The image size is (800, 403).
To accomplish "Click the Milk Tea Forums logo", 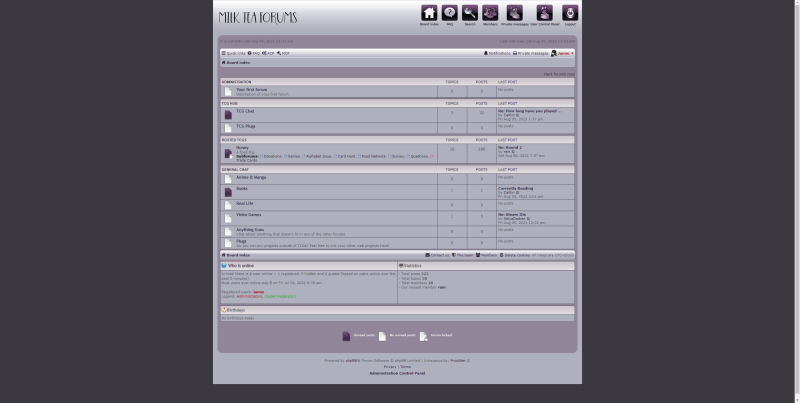I will (258, 17).
